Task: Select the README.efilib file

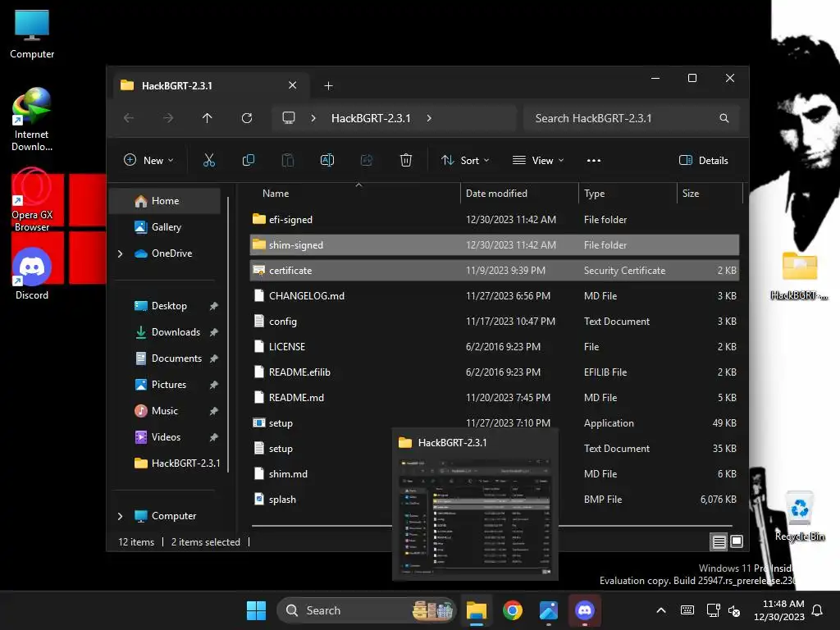Action: pyautogui.click(x=495, y=372)
